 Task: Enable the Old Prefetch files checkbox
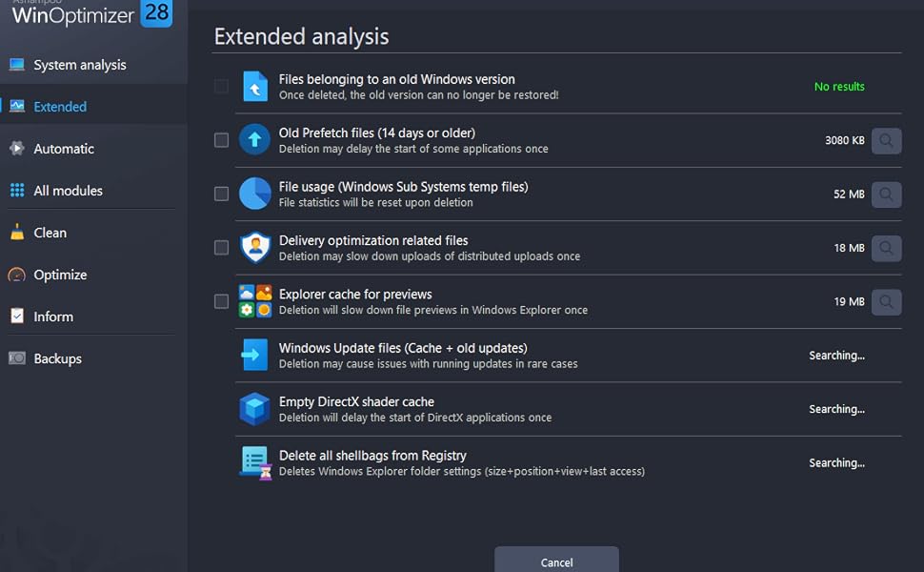221,139
